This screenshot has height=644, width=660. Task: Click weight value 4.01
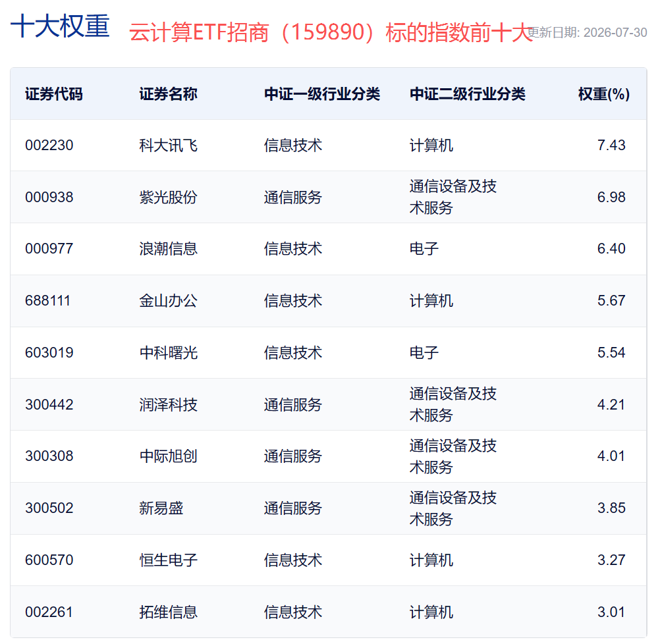pos(611,456)
